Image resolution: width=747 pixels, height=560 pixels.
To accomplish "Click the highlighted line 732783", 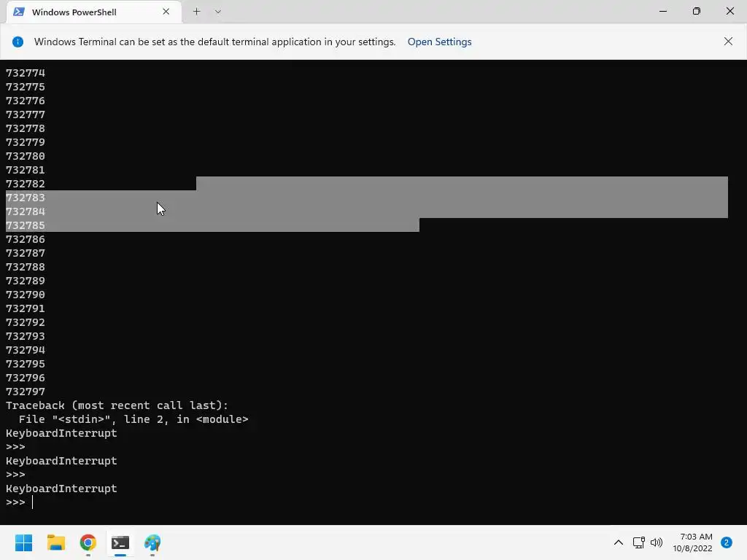I will click(26, 198).
